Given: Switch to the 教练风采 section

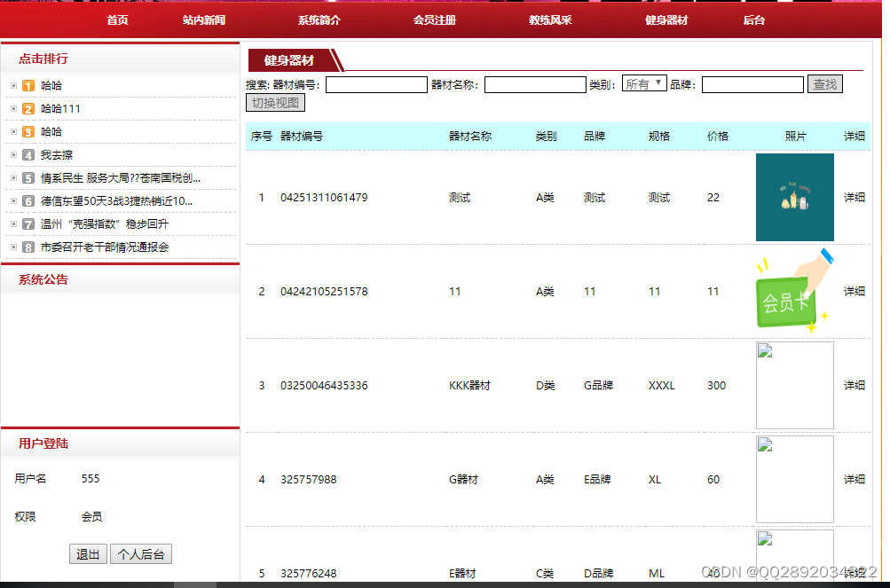Looking at the screenshot, I should tap(549, 20).
